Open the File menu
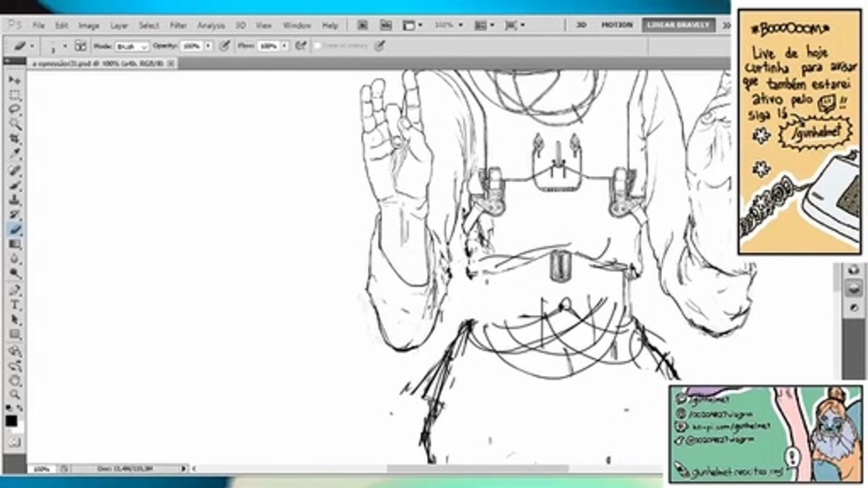This screenshot has width=868, height=488. pos(39,25)
